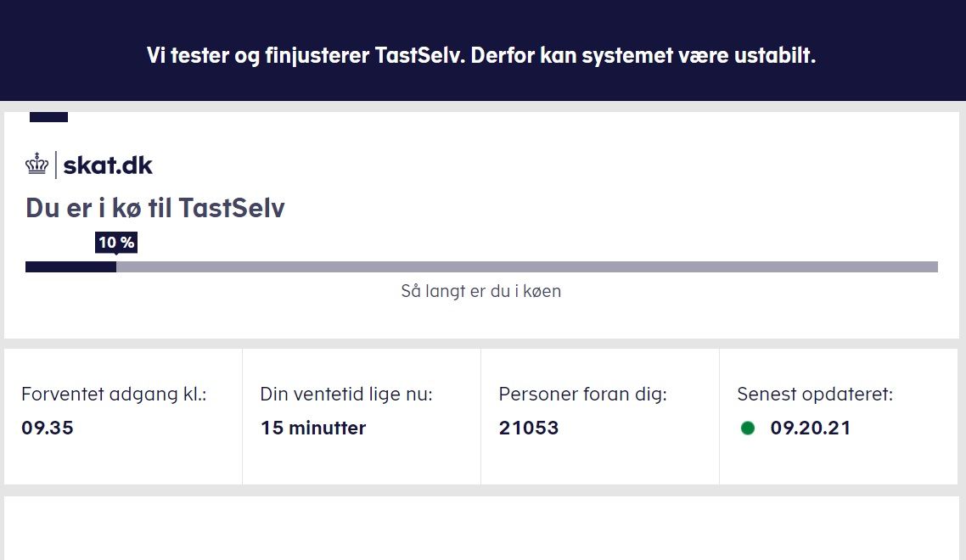This screenshot has width=966, height=560.
Task: Click the grey unfilled part of queue bar
Action: [527, 266]
